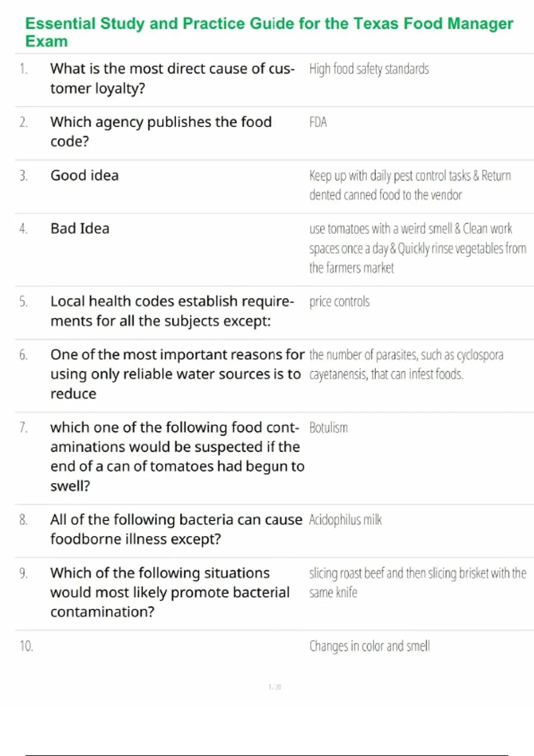This screenshot has width=534, height=756.
Task: Click the bacterial contamination situations question
Action: [170, 592]
